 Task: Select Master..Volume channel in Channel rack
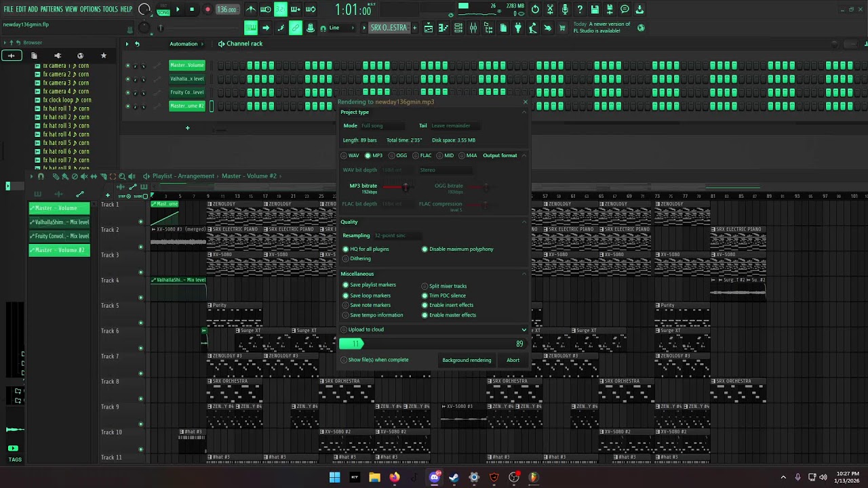pos(186,65)
